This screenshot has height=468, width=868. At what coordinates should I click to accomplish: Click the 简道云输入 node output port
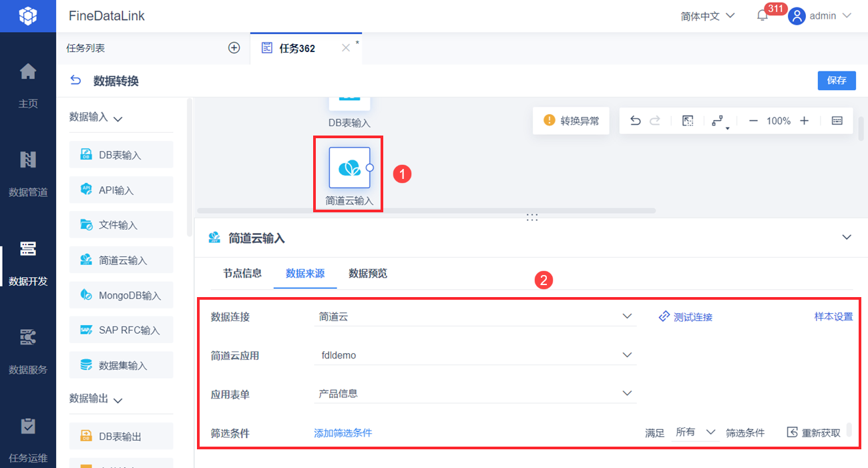click(x=370, y=168)
